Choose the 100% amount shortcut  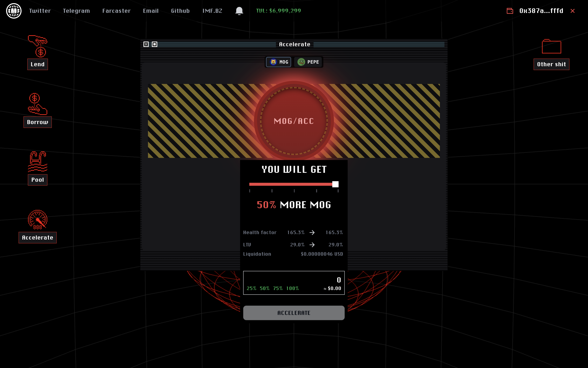tap(292, 288)
